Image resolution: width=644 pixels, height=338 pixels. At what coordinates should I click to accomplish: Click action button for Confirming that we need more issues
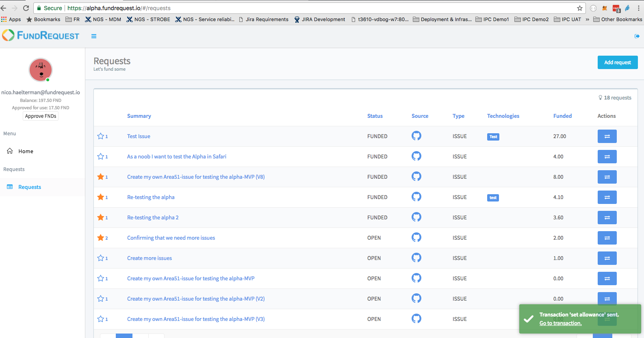coord(607,238)
